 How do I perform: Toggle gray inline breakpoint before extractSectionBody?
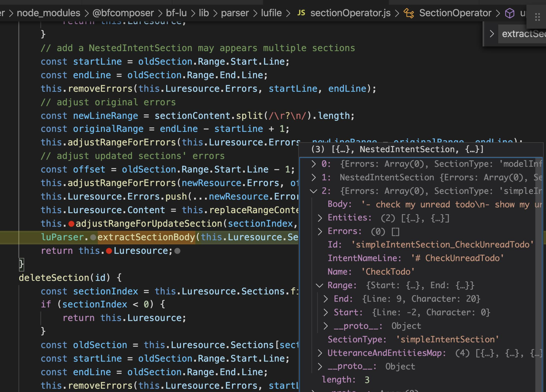93,238
